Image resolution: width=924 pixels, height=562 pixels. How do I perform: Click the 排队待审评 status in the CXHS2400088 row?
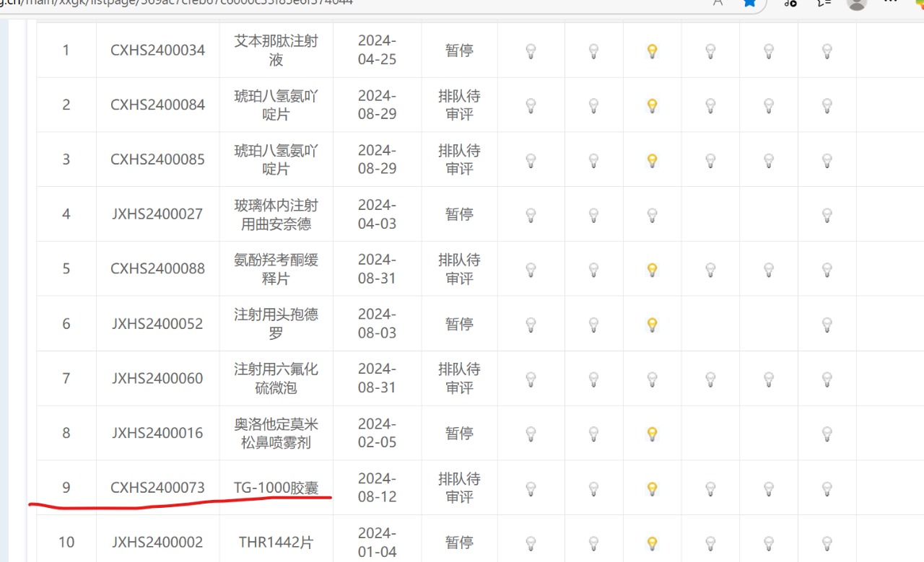(x=459, y=268)
